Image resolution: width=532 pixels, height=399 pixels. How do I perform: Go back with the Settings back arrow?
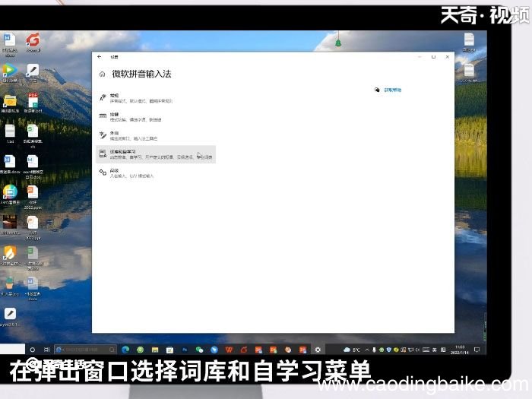99,57
